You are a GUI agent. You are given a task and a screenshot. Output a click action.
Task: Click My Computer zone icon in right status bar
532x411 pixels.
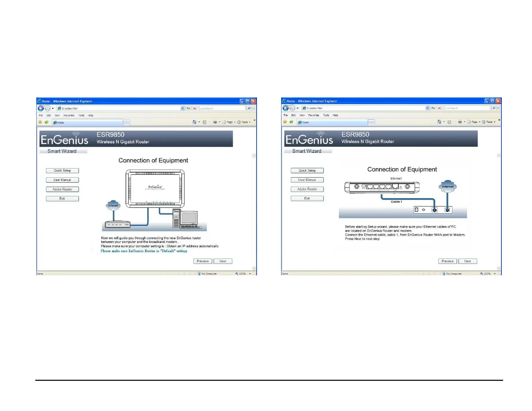point(444,274)
